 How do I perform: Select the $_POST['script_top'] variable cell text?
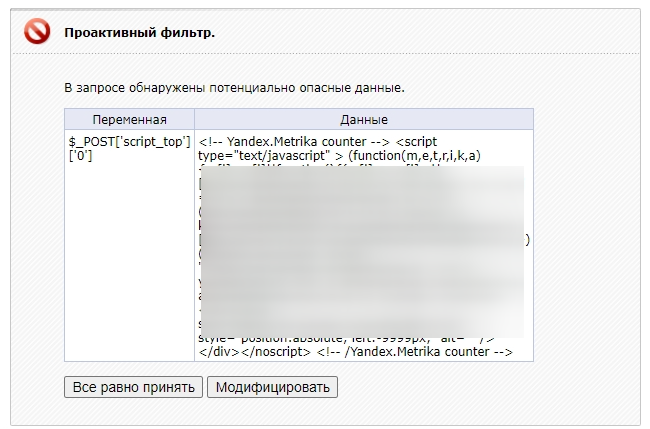point(129,142)
